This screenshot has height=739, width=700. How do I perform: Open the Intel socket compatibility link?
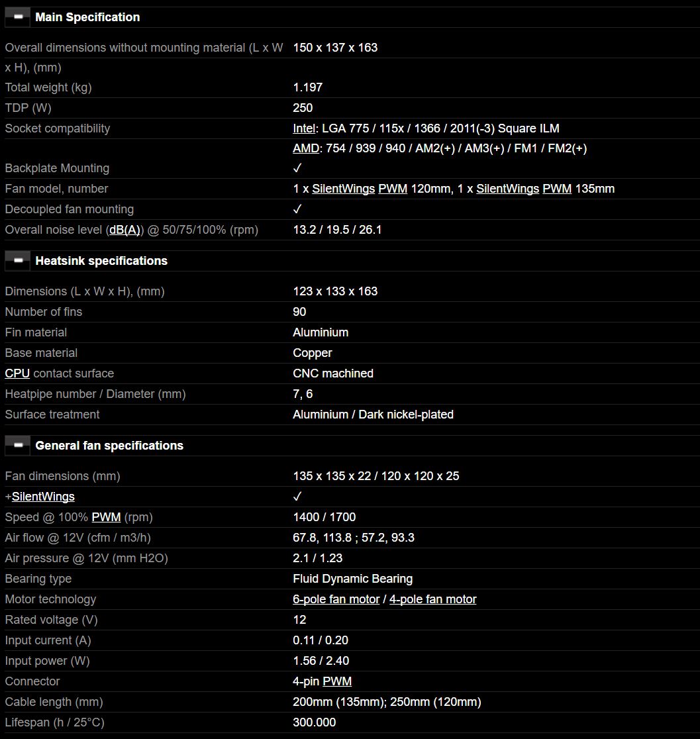[304, 128]
